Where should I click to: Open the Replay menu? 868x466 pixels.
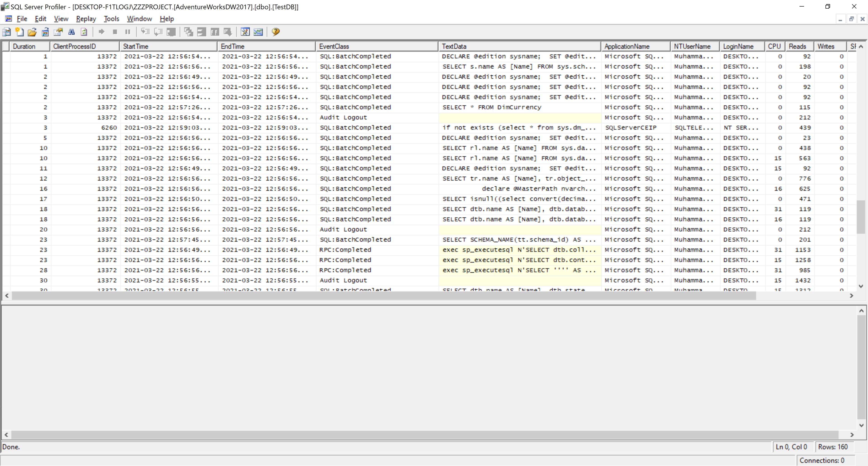tap(86, 19)
